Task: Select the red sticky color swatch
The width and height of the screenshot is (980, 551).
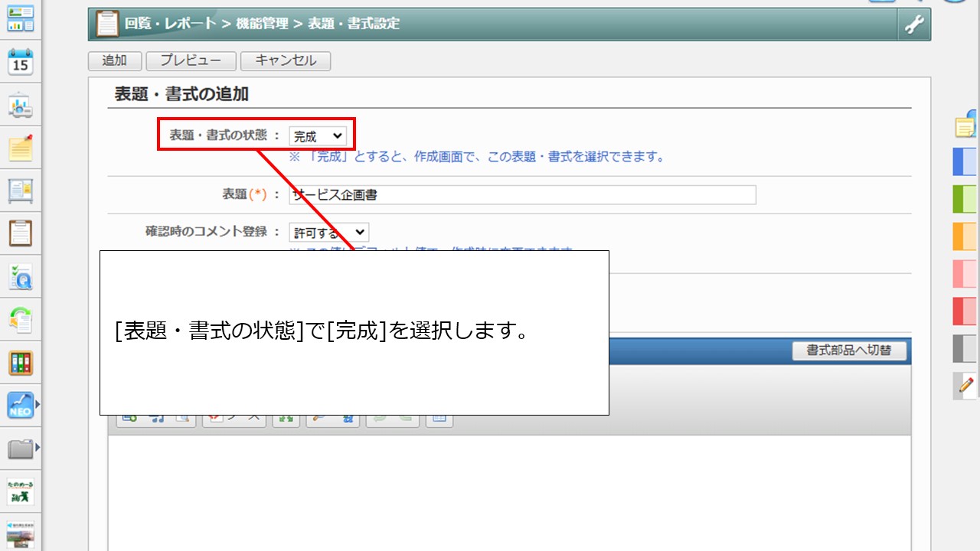Action: [965, 311]
